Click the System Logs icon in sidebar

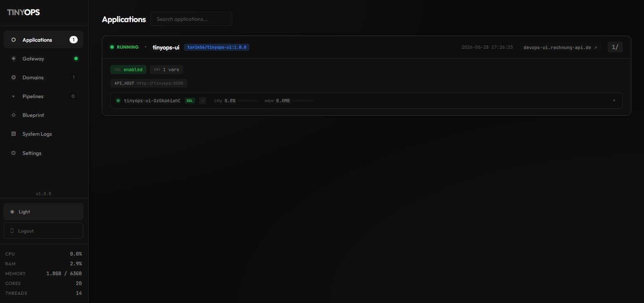(13, 134)
